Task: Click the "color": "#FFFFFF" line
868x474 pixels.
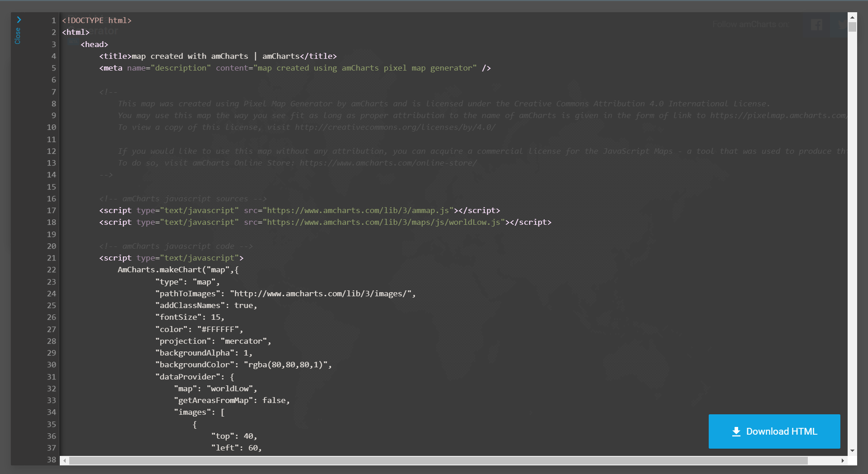Action: pos(199,329)
